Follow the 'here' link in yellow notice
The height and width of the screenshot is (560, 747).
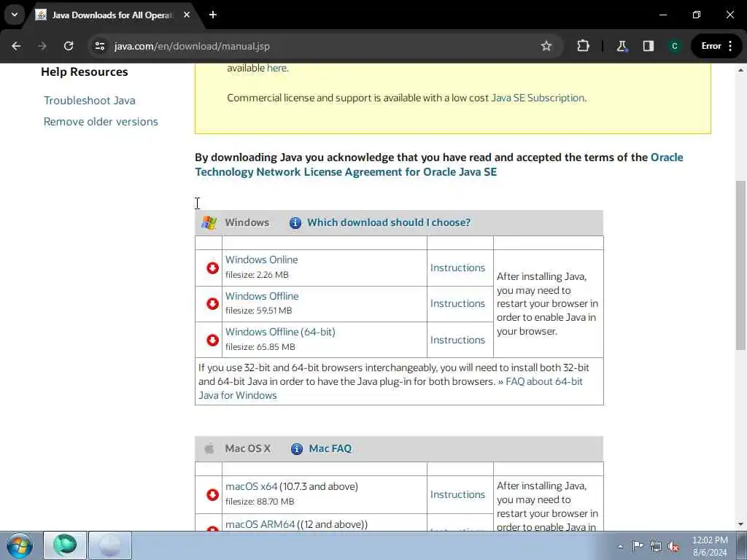[x=276, y=68]
